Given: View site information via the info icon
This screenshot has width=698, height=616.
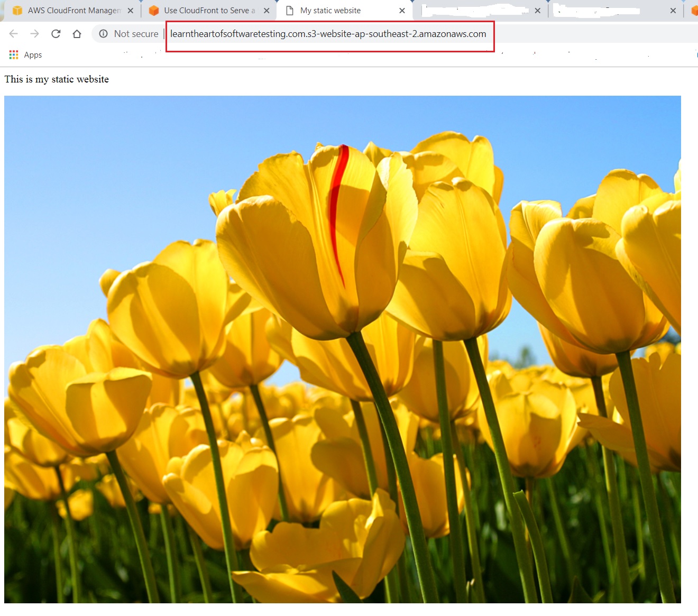Looking at the screenshot, I should pos(103,34).
